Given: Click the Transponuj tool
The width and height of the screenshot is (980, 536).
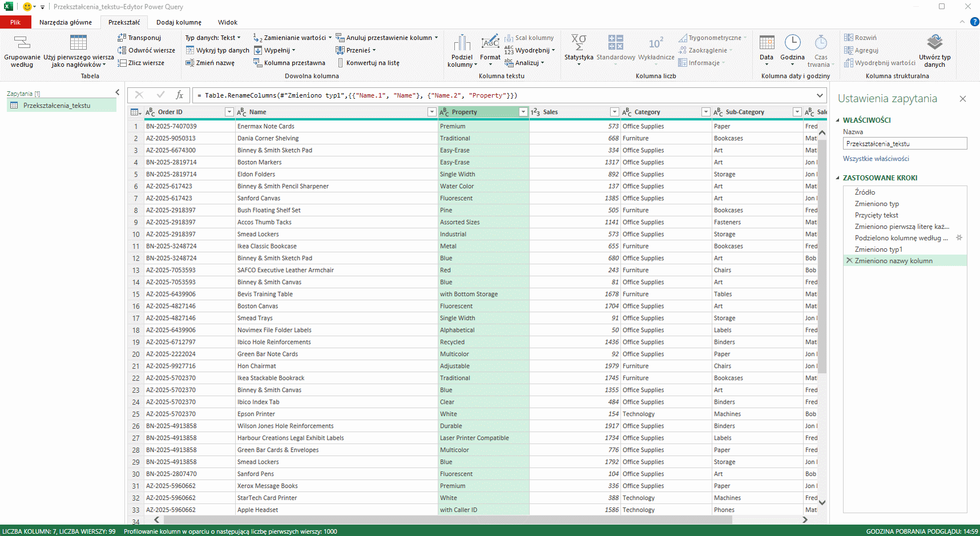Looking at the screenshot, I should [140, 38].
